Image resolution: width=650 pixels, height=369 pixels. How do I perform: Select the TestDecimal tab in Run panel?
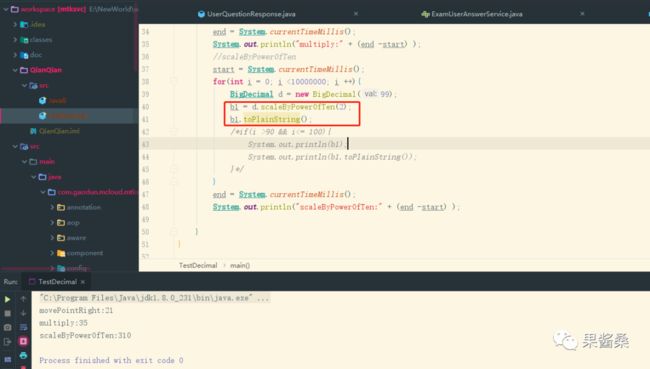(57, 282)
